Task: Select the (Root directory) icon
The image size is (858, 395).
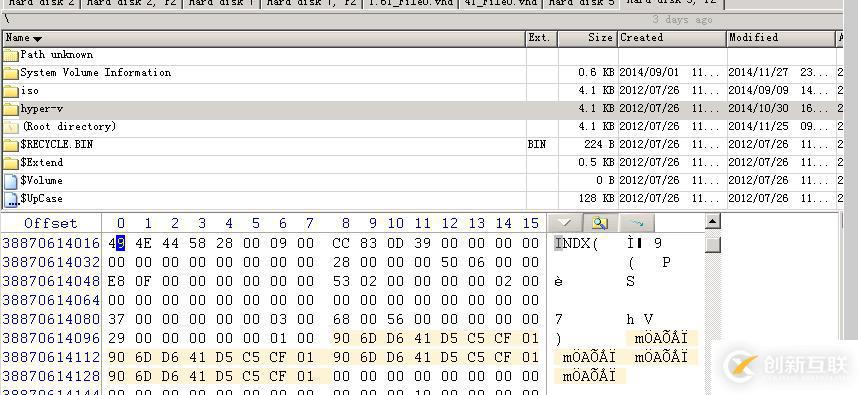Action: tap(10, 127)
